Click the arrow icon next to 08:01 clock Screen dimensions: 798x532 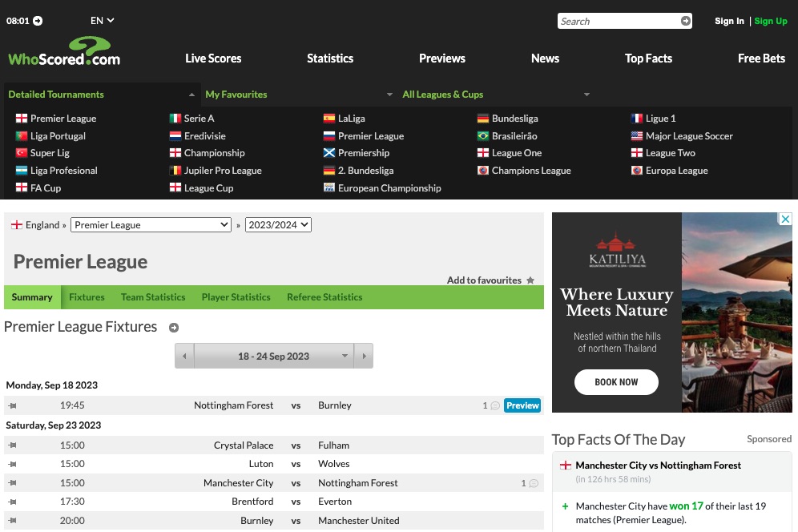coord(38,21)
